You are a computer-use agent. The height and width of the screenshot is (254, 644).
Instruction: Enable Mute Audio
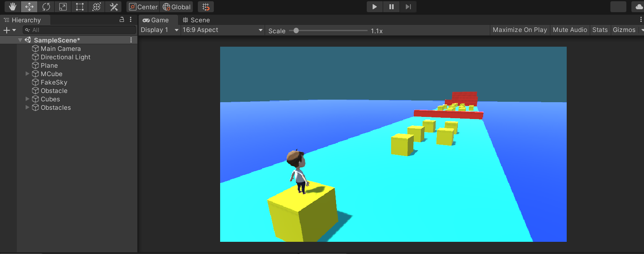(x=570, y=30)
